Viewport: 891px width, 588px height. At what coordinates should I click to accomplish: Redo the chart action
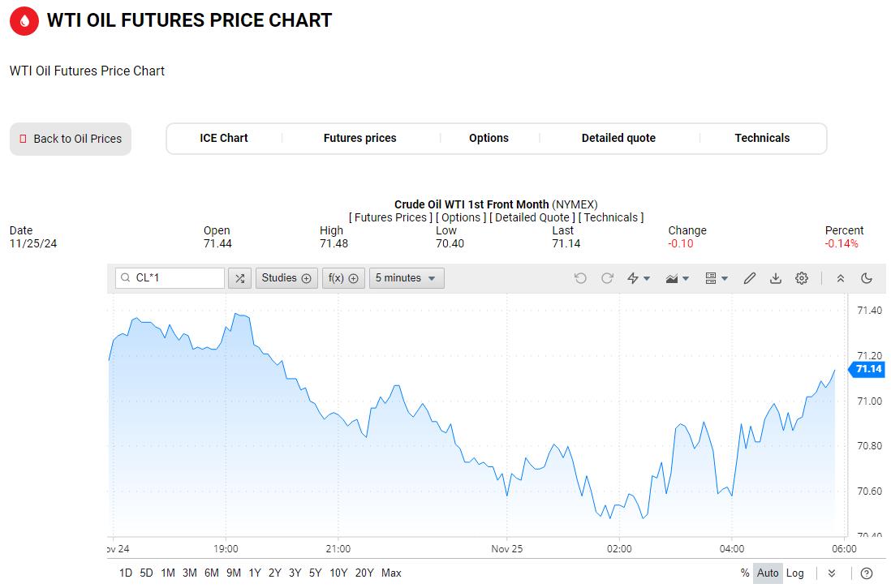coord(608,278)
